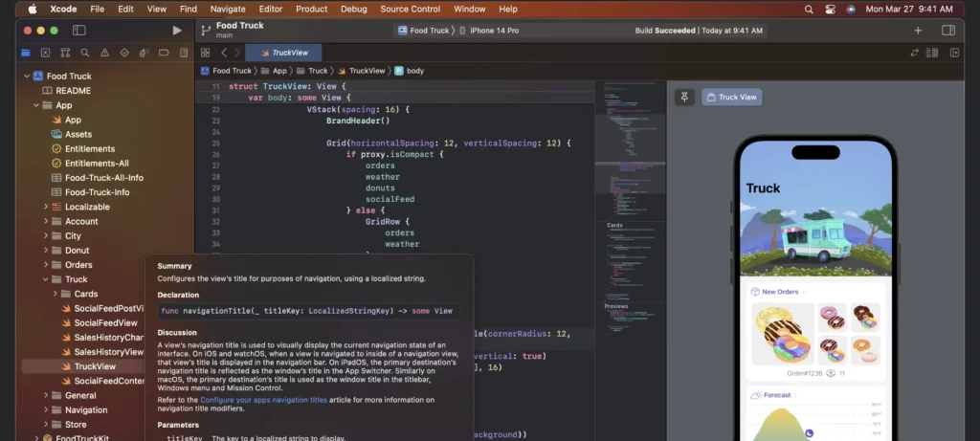Click body in the jump bar
Viewport: 980px width, 441px height.
tap(410, 71)
